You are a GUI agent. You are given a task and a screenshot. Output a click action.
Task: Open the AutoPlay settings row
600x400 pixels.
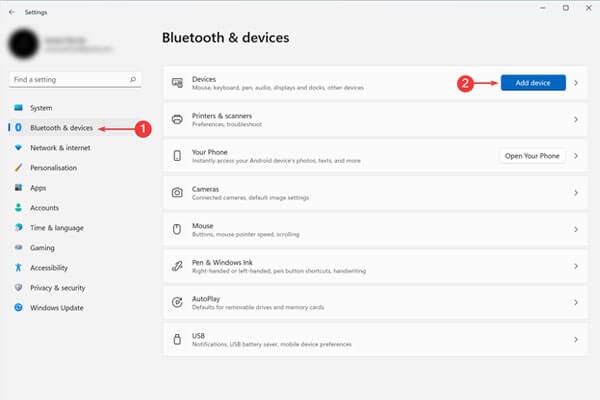(370, 301)
